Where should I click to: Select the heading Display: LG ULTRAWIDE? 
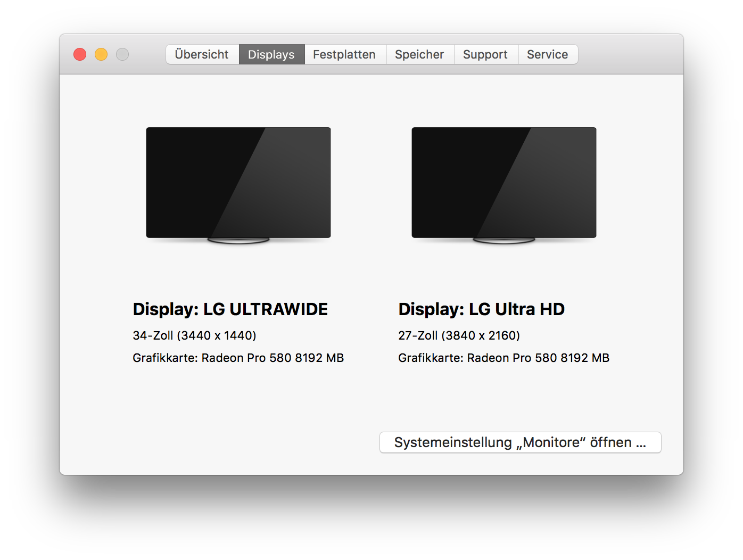pyautogui.click(x=230, y=309)
